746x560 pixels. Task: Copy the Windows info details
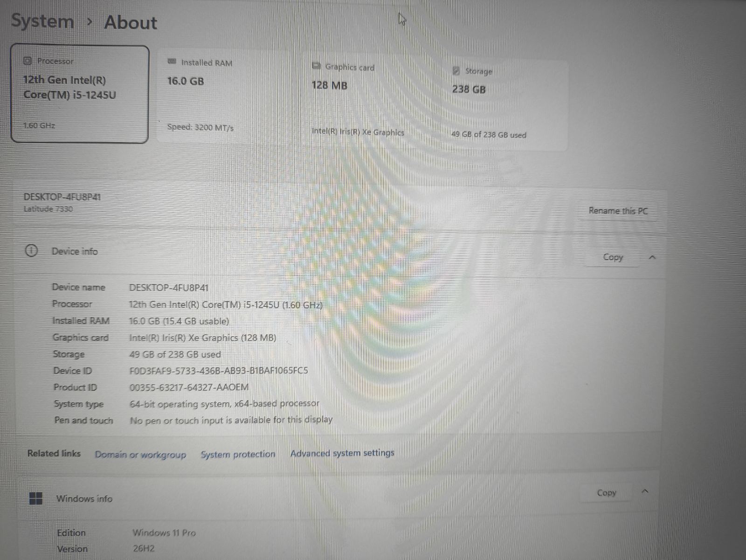click(606, 493)
